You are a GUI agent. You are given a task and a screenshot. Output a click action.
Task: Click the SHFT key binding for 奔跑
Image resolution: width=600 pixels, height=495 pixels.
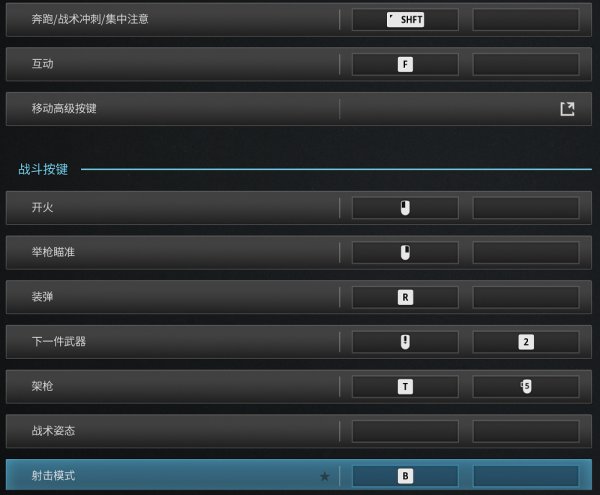pyautogui.click(x=405, y=20)
